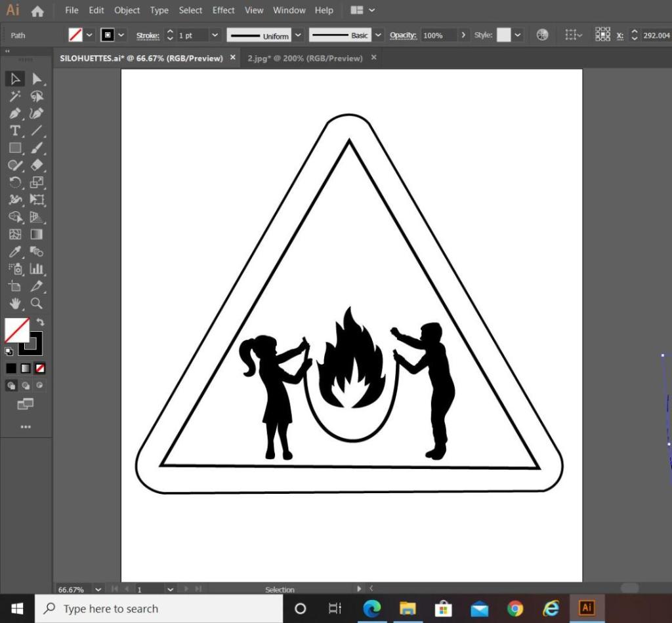Select the Direct Selection tool

tap(37, 79)
